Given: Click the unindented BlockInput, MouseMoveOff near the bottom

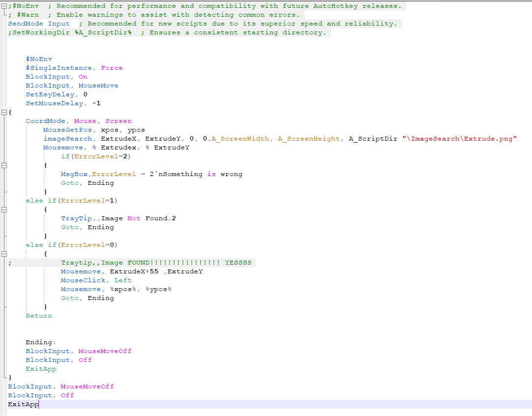Looking at the screenshot, I should (x=61, y=386).
